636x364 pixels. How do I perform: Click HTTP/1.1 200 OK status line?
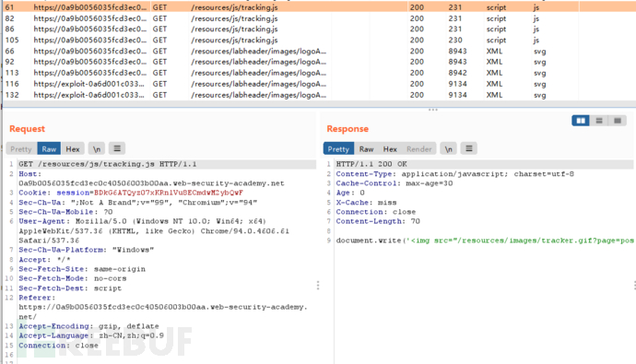click(x=371, y=164)
